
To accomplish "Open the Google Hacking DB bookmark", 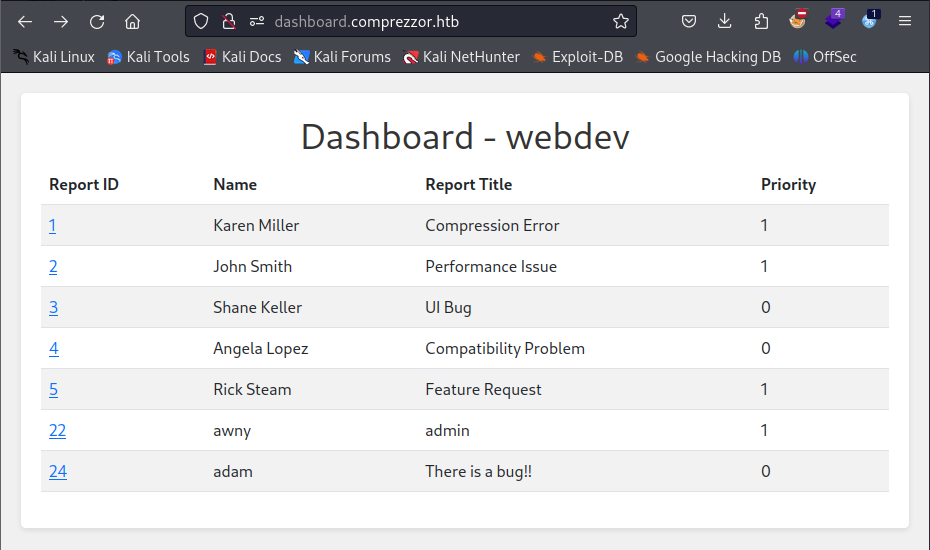I will pos(708,57).
